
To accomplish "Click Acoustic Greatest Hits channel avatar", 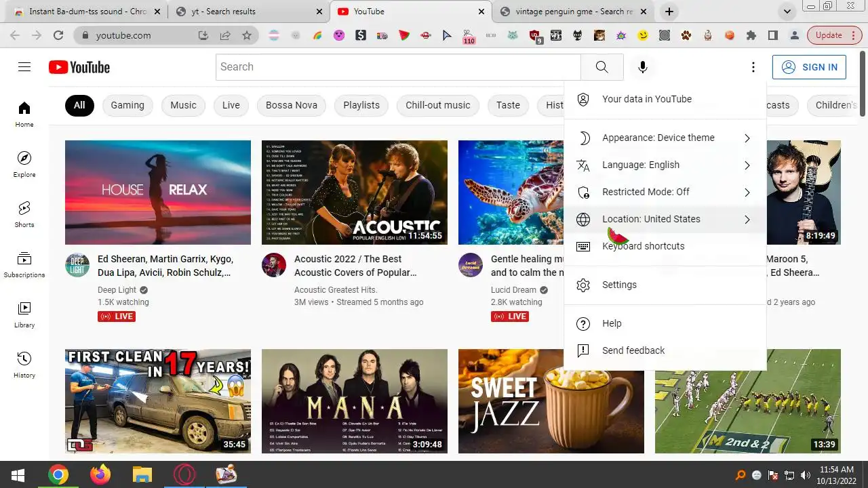I will point(274,265).
